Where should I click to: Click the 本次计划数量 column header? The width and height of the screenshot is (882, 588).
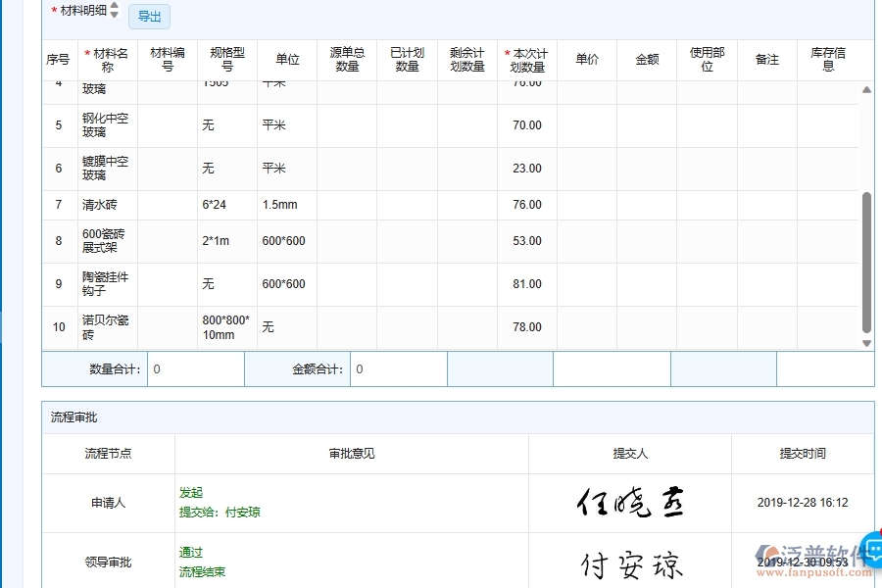[526, 59]
